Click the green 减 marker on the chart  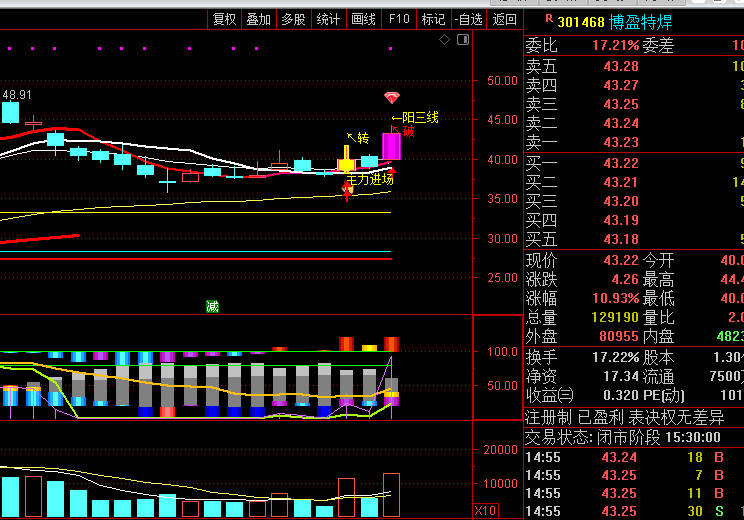[x=212, y=306]
